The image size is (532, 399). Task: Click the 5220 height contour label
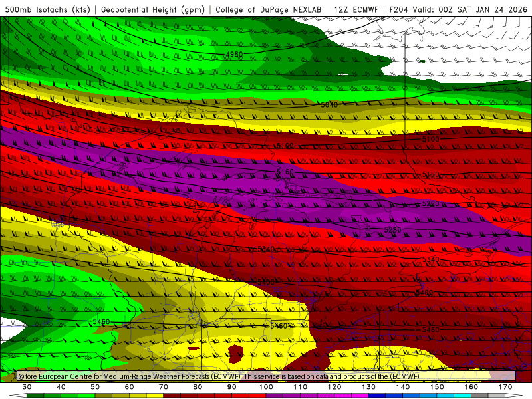pyautogui.click(x=430, y=203)
